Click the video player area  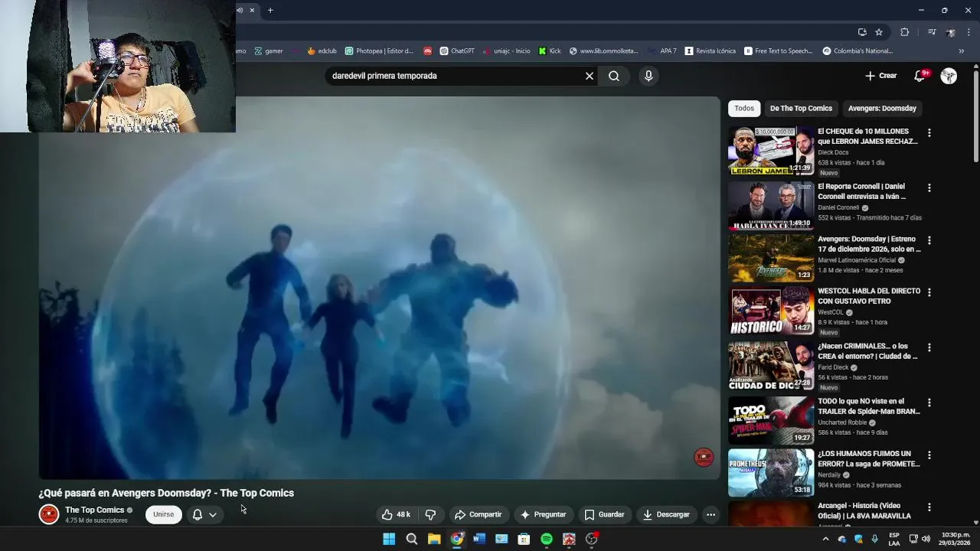tap(380, 288)
